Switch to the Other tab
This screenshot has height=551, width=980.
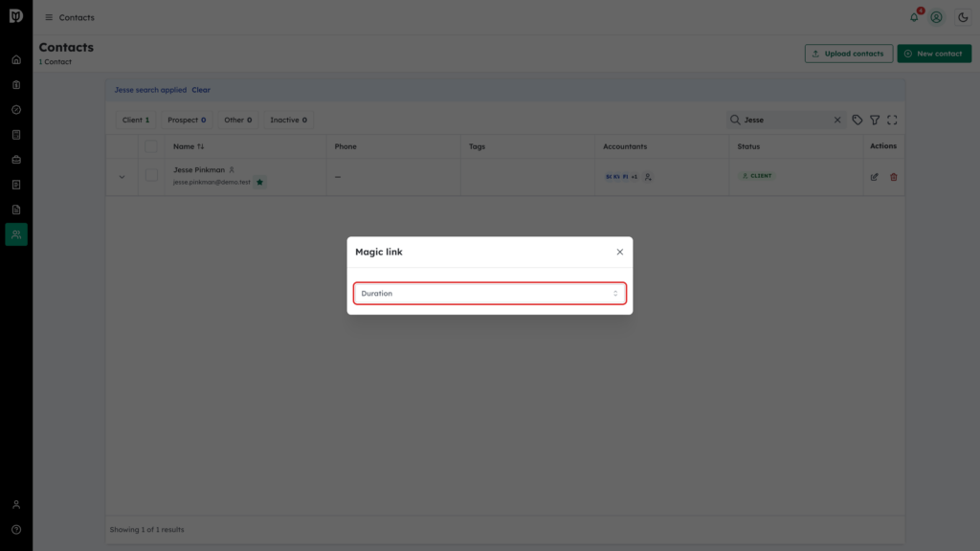(x=237, y=120)
